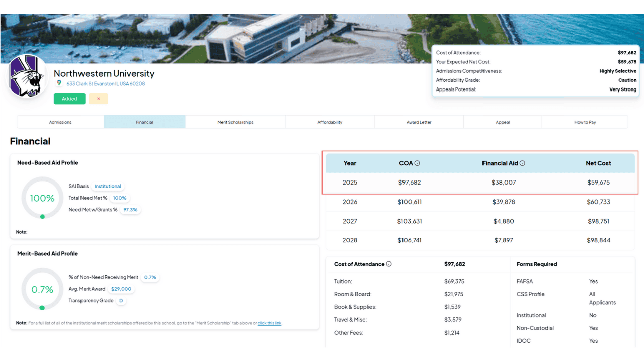Switch to the Affordability tab
The height and width of the screenshot is (362, 644).
click(330, 122)
